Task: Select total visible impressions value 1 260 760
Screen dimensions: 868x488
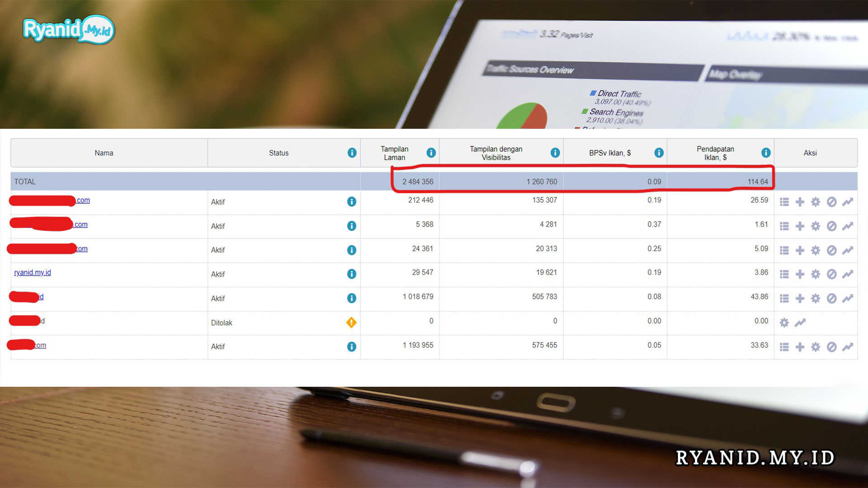Action: tap(542, 182)
